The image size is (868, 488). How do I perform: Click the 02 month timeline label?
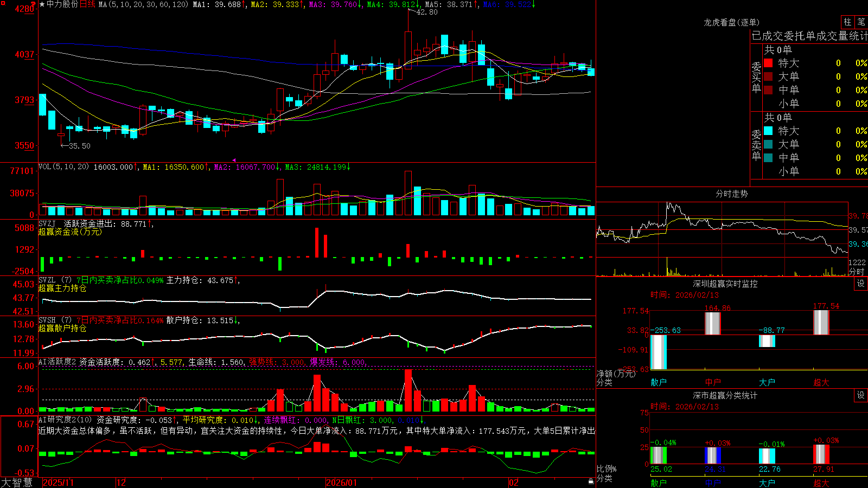pyautogui.click(x=513, y=483)
